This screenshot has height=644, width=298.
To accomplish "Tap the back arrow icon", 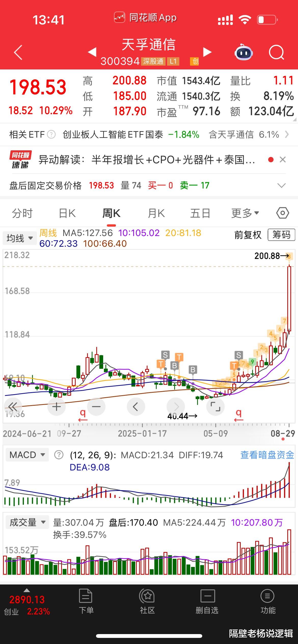I will pyautogui.click(x=18, y=52).
